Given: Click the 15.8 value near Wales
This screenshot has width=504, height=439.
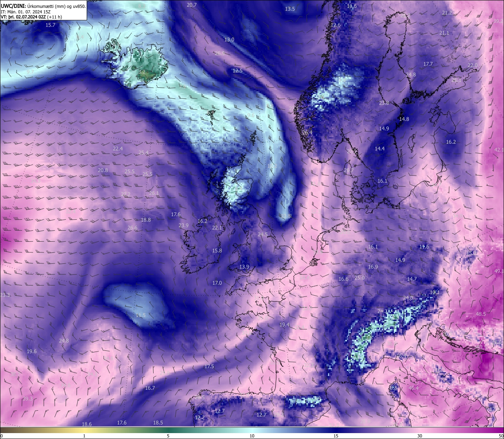Looking at the screenshot, I should pyautogui.click(x=217, y=250).
